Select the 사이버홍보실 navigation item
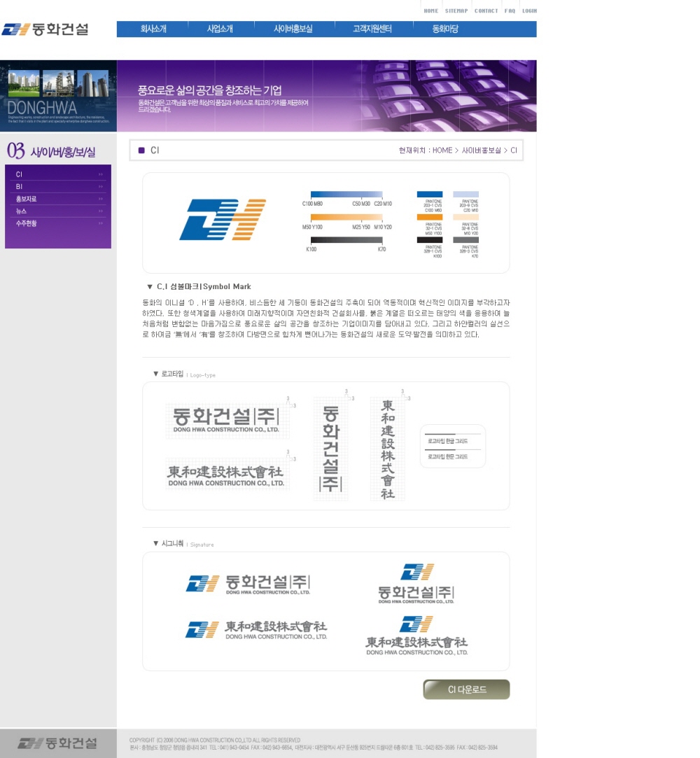 [293, 29]
